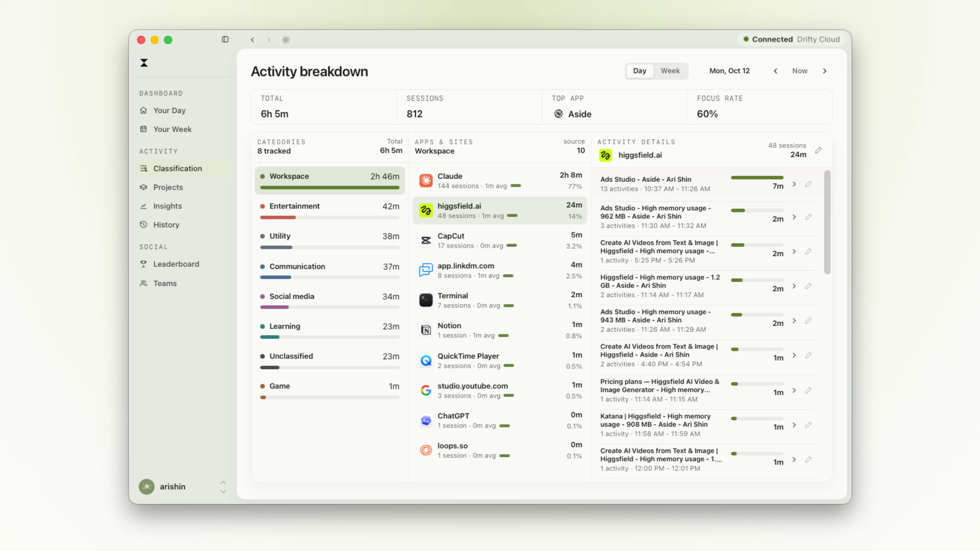Viewport: 980px width, 551px height.
Task: Edit the 'Ads Studio - Aside - Ari Shin' activity
Action: tap(808, 184)
